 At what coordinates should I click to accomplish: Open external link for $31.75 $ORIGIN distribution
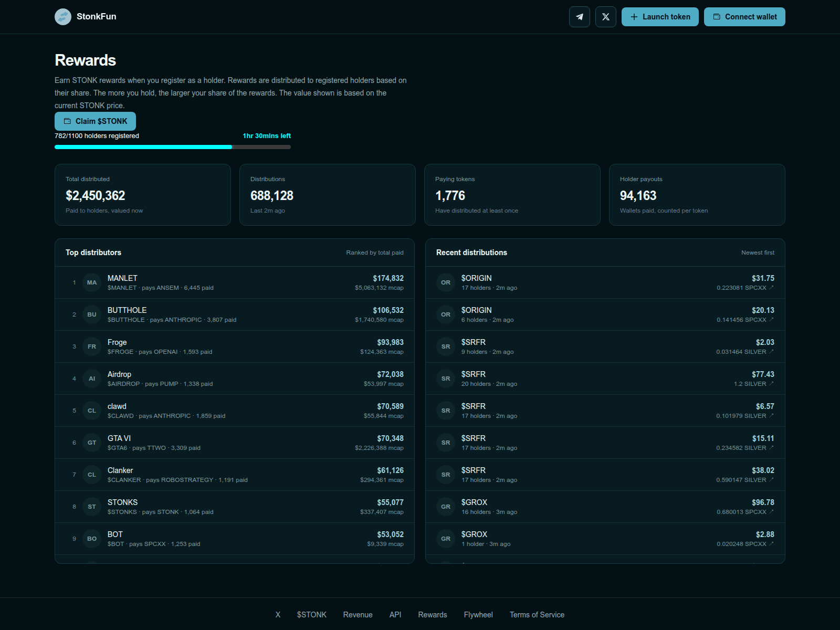[771, 288]
